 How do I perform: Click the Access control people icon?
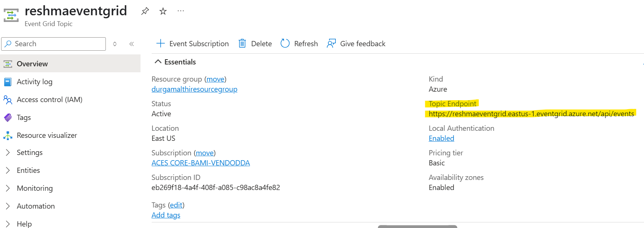pyautogui.click(x=8, y=99)
